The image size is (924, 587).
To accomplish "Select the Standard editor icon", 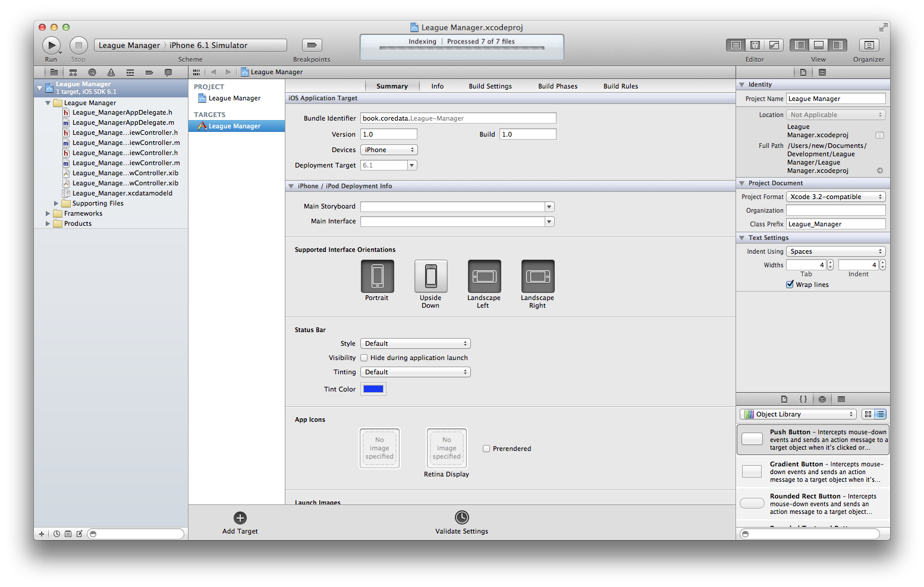I will click(736, 45).
